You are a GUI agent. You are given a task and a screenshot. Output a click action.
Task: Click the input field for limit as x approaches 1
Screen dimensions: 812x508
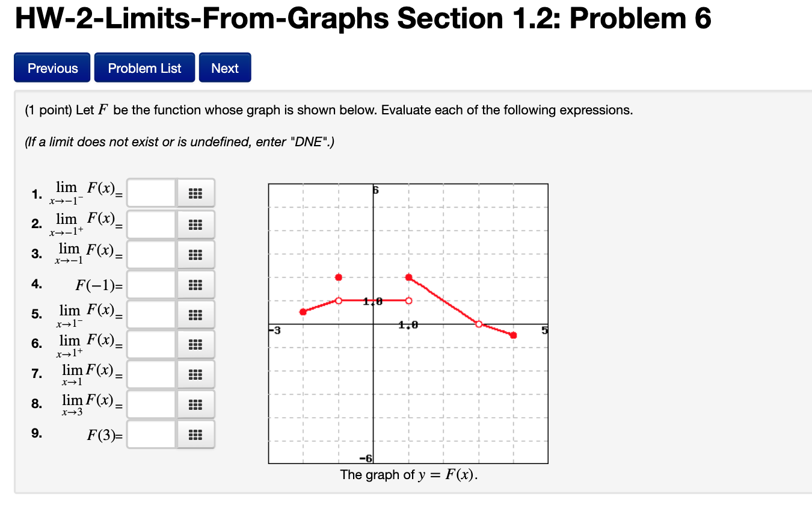pyautogui.click(x=151, y=374)
